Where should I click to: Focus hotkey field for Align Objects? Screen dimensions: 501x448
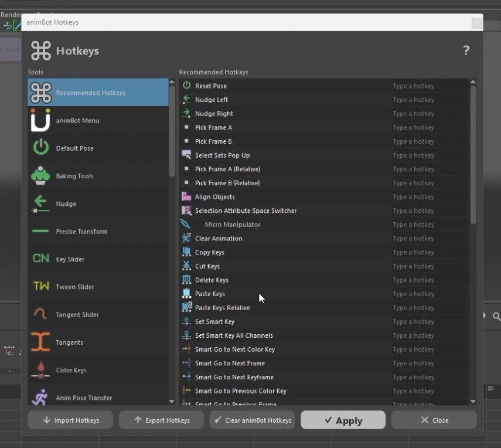pyautogui.click(x=429, y=196)
